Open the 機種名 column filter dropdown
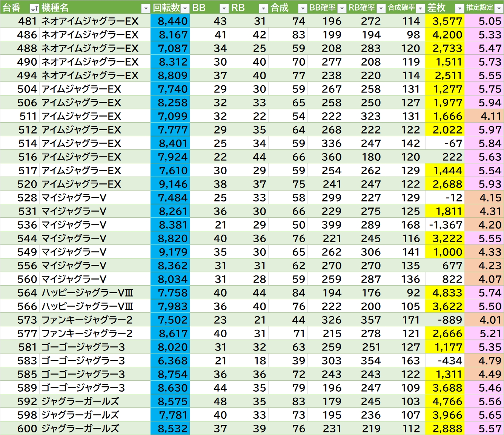This screenshot has width=504, height=435. 146,8
